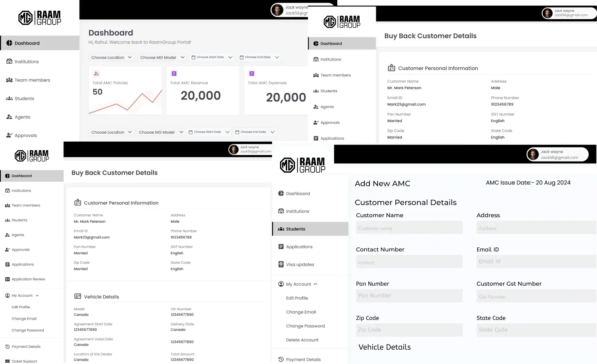Open the lower-row Choose Start Date dropdown
Viewport: 597px width, 364px height.
click(x=209, y=132)
